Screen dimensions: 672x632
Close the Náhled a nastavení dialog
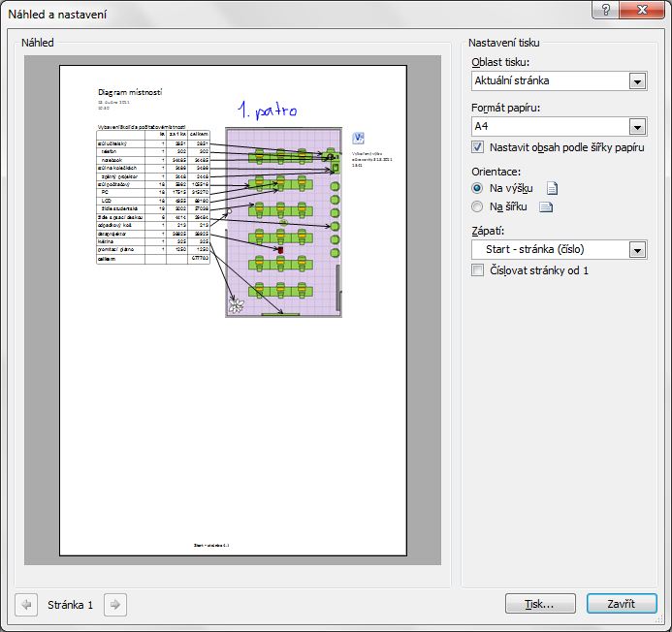point(642,10)
